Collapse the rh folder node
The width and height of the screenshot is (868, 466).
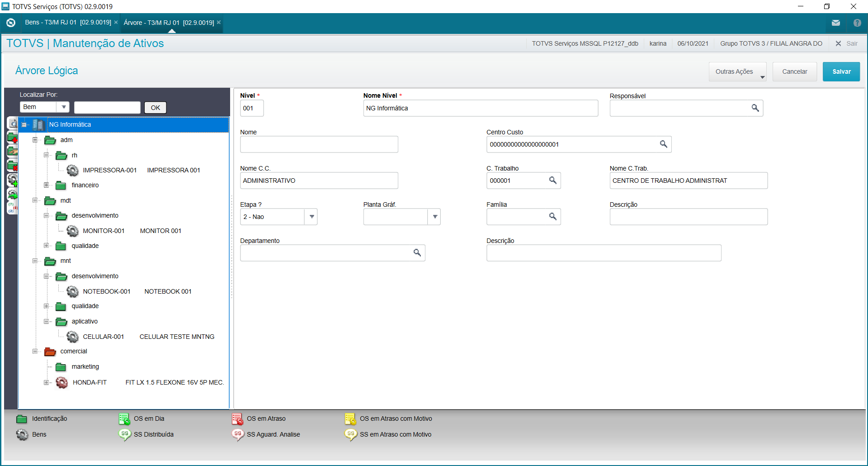point(46,155)
